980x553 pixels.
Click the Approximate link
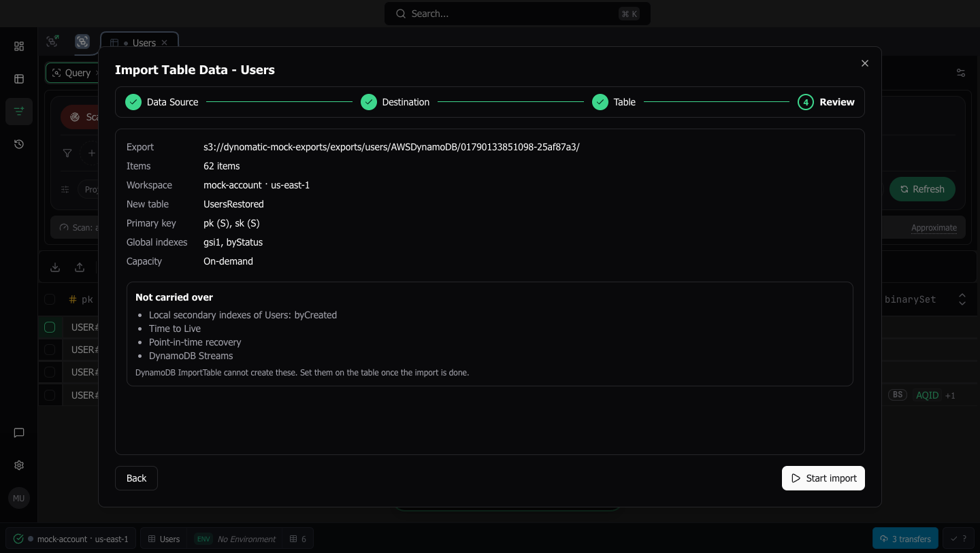click(934, 228)
